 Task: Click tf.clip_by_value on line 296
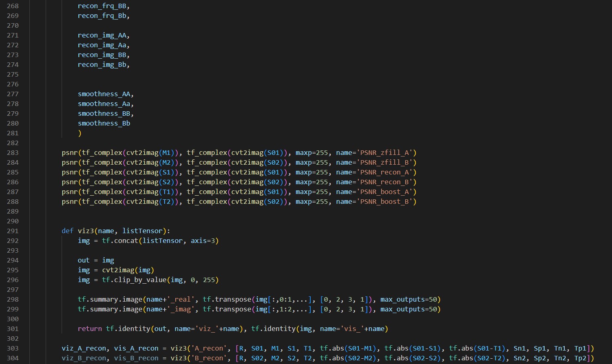tap(135, 280)
